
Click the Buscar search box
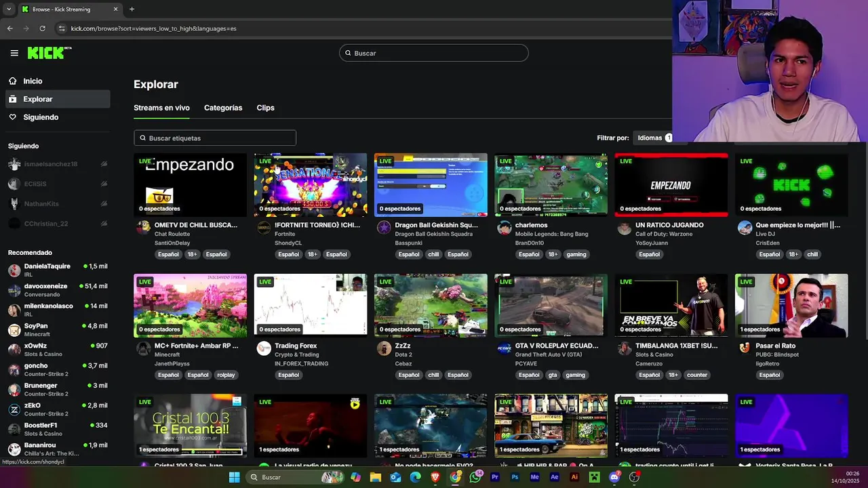[x=433, y=53]
